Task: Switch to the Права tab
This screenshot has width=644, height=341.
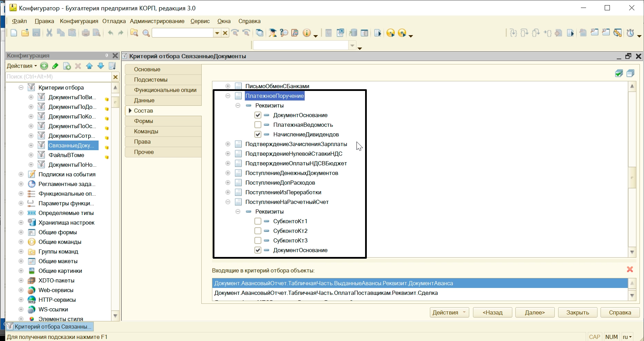Action: click(142, 142)
